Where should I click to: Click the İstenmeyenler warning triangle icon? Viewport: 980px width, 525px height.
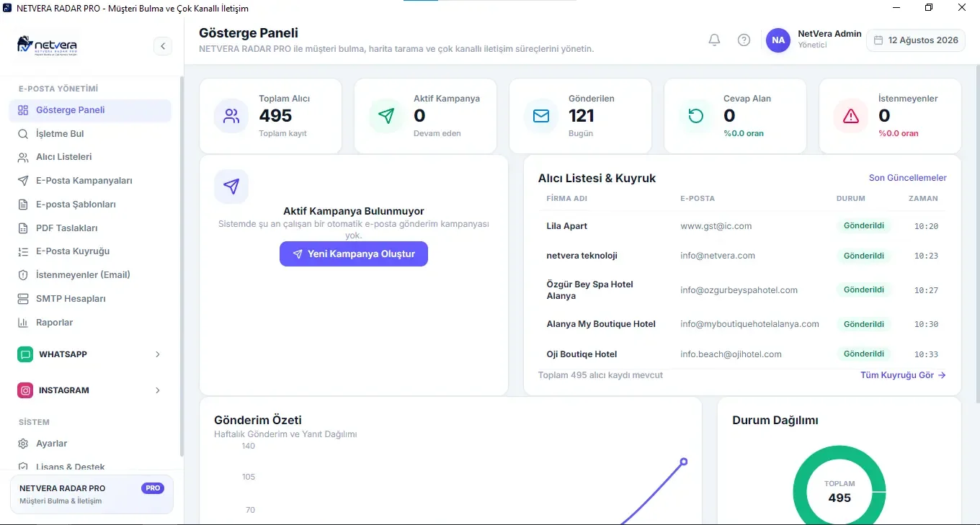tap(851, 116)
